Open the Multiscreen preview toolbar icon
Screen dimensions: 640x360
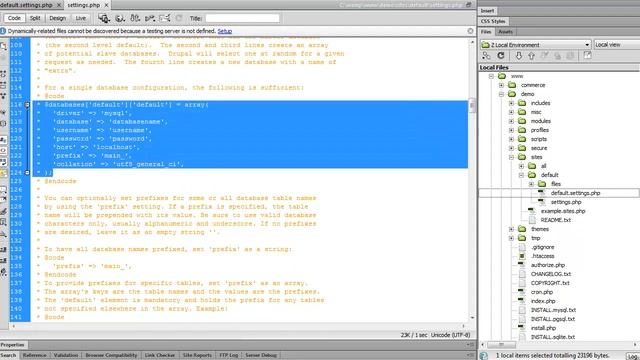(x=104, y=18)
